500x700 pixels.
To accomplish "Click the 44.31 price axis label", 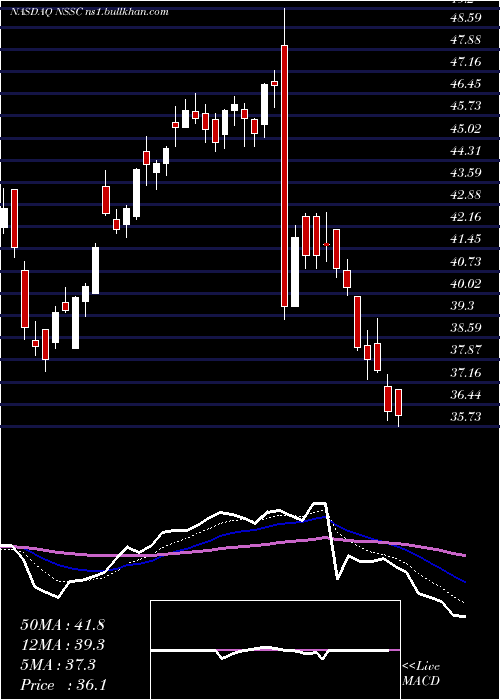I will click(466, 150).
